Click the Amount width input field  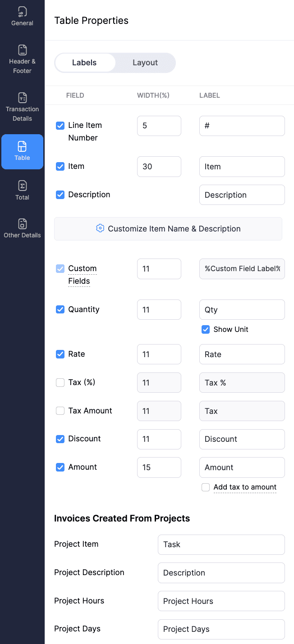(x=159, y=467)
